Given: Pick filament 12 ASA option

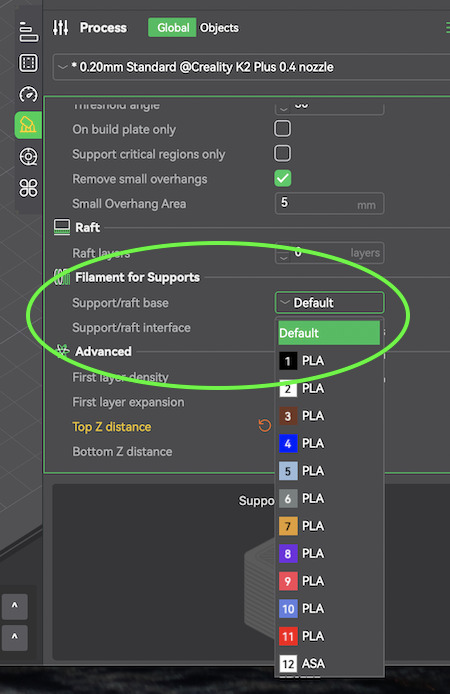Looking at the screenshot, I should pos(329,663).
